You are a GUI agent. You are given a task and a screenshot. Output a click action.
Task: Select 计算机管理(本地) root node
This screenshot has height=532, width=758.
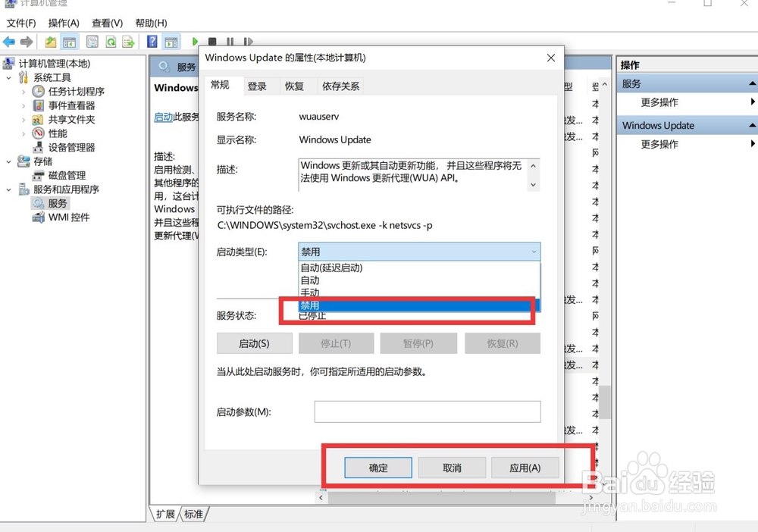[x=54, y=64]
